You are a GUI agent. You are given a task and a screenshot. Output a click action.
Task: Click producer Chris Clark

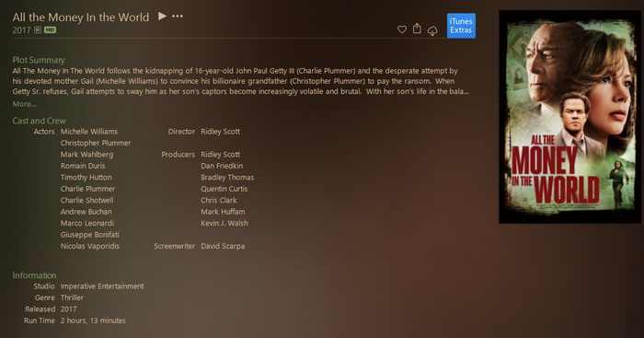tap(219, 200)
